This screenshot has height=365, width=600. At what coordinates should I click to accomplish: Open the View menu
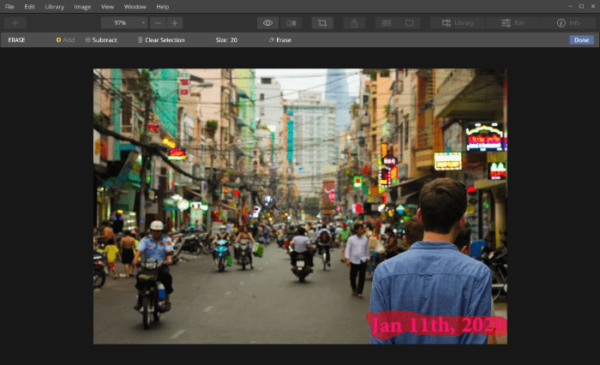tap(107, 7)
